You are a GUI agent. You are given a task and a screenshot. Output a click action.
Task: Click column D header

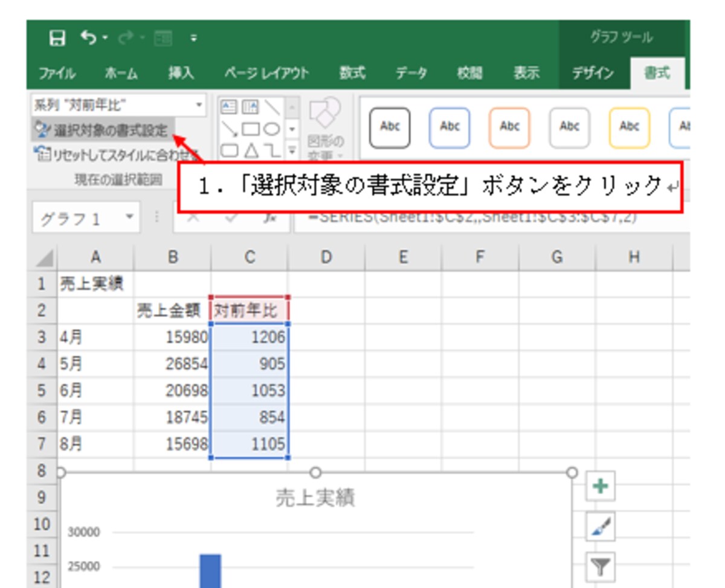click(326, 258)
